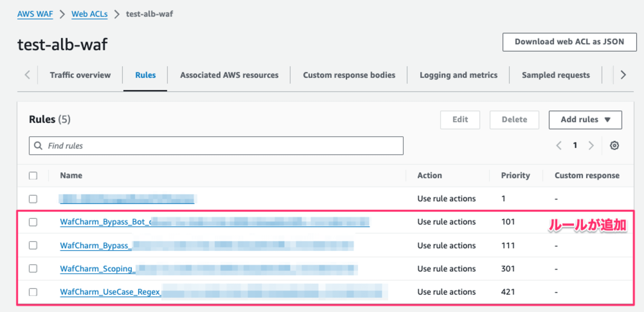The width and height of the screenshot is (644, 312).
Task: Click the Edit button
Action: click(x=460, y=120)
